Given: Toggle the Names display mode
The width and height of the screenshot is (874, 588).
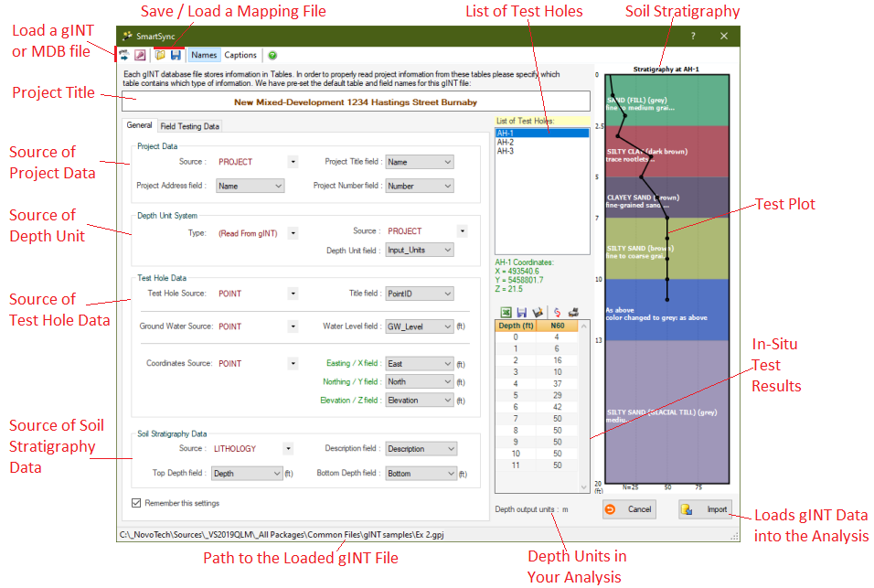Looking at the screenshot, I should tap(204, 55).
